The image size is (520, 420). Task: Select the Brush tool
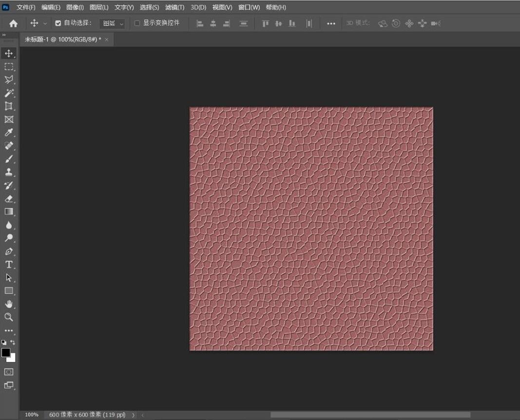tap(9, 159)
